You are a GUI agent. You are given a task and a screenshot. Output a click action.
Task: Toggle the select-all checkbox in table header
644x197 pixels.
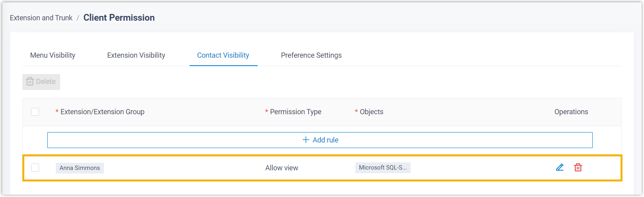[35, 112]
